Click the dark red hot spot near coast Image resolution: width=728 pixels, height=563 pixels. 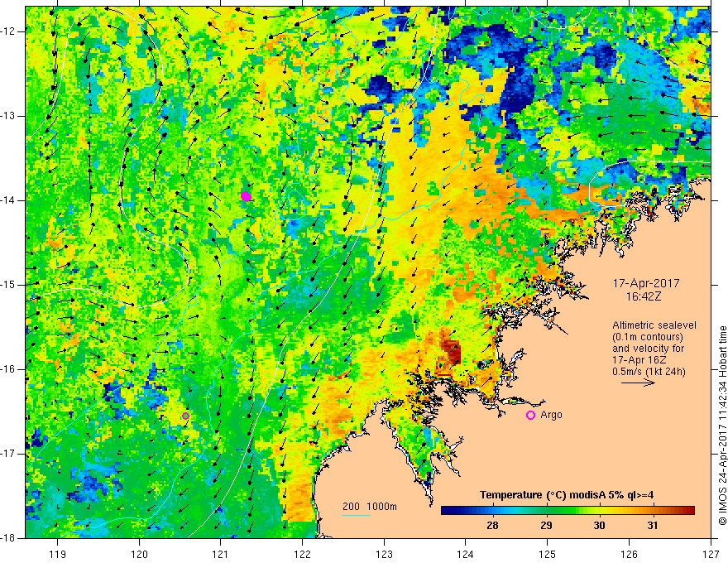[x=450, y=352]
